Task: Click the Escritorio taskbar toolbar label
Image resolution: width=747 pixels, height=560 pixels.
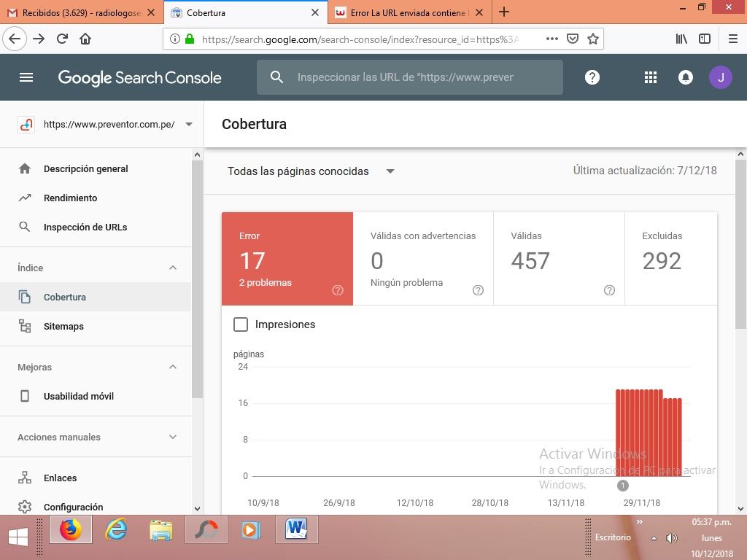Action: tap(613, 537)
